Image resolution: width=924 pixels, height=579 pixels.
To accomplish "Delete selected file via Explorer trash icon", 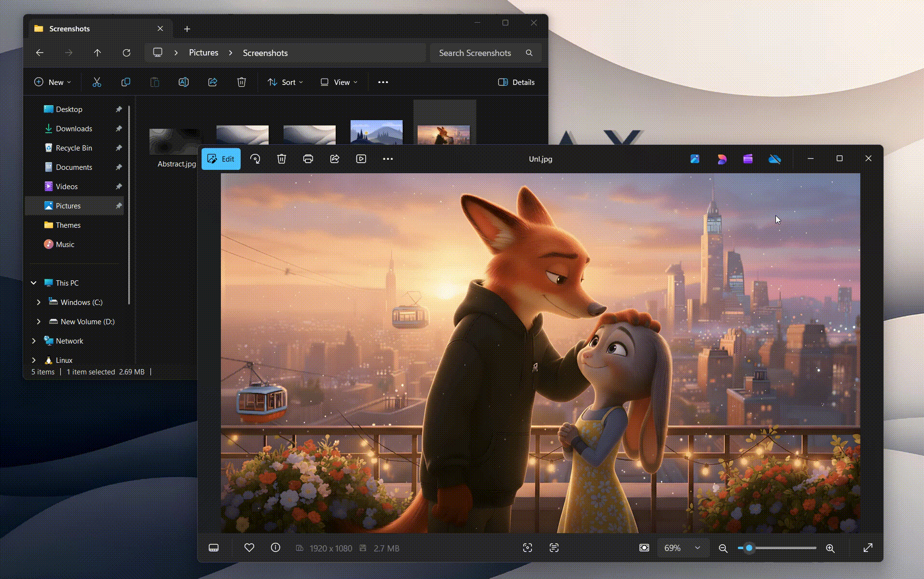I will click(242, 82).
